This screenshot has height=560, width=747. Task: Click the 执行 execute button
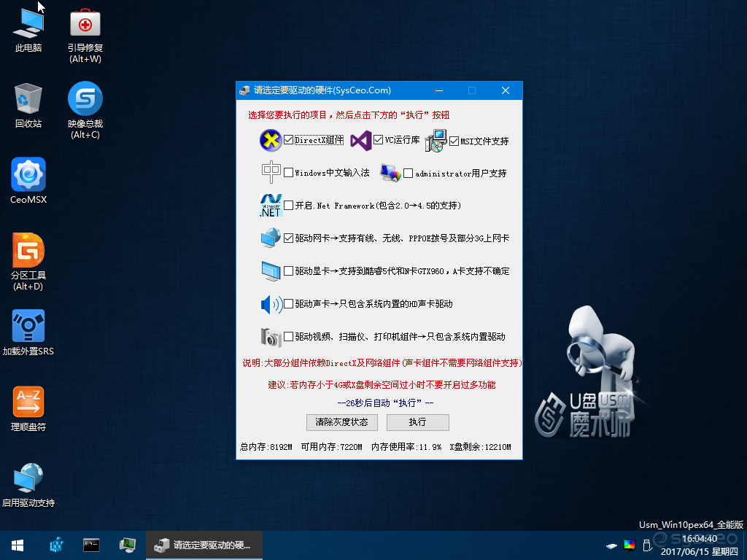417,422
